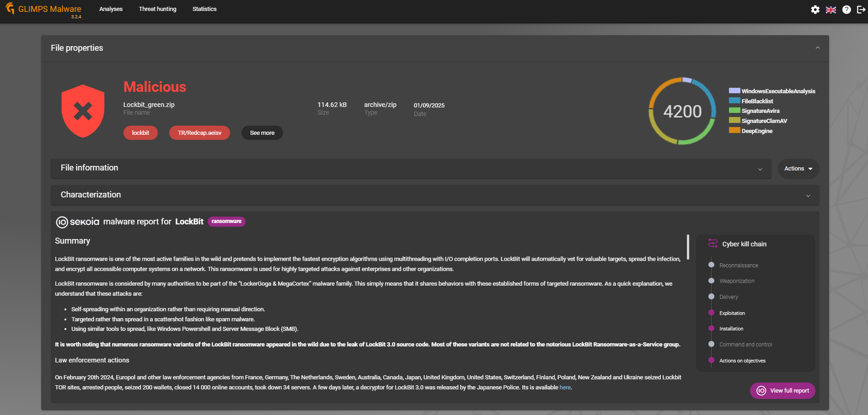Follow the 'here' decryptor link
Screen dimensions: 868x415
click(565, 388)
